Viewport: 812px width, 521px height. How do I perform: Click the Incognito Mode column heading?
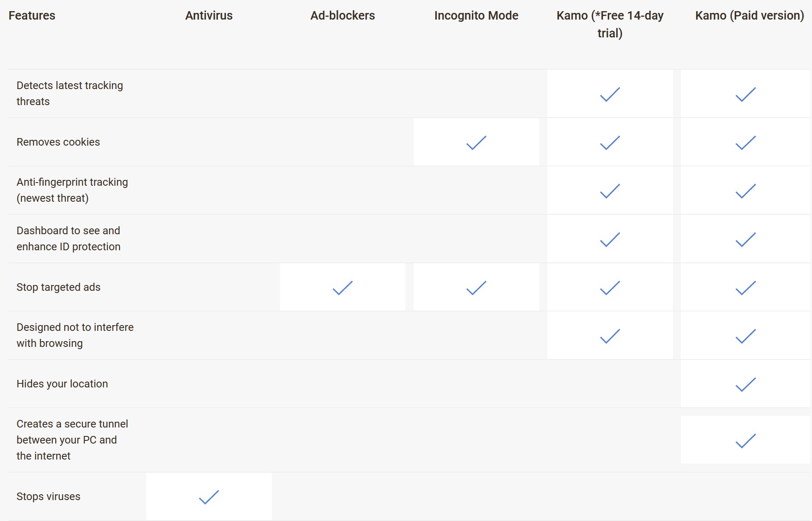coord(476,16)
